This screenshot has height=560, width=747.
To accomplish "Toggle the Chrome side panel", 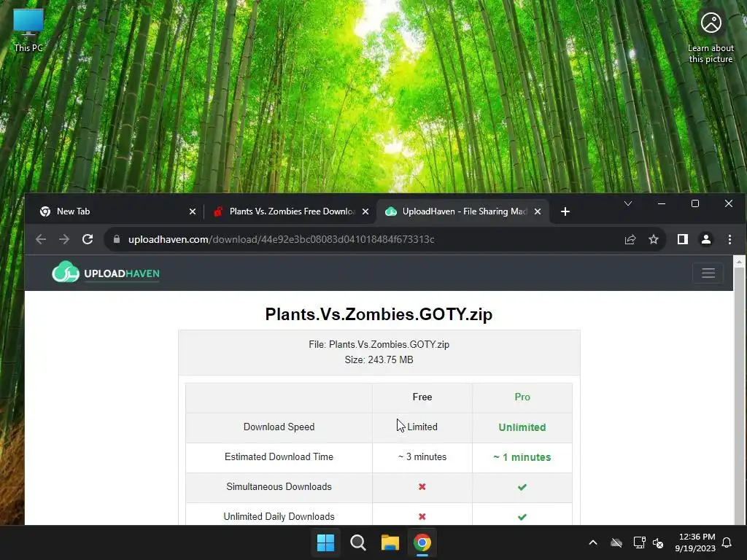I will click(x=683, y=239).
